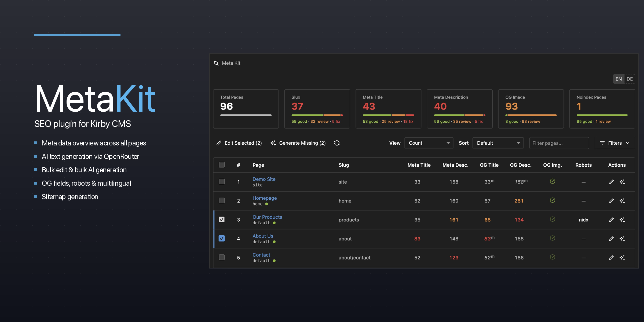The height and width of the screenshot is (322, 644).
Task: Uncheck the Our Products row checkbox
Action: tap(222, 219)
